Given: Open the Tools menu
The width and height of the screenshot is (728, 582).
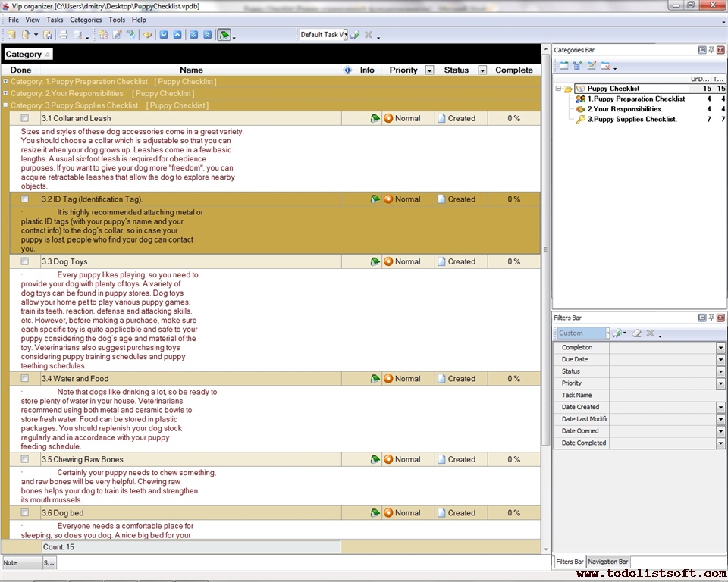Looking at the screenshot, I should pyautogui.click(x=117, y=20).
